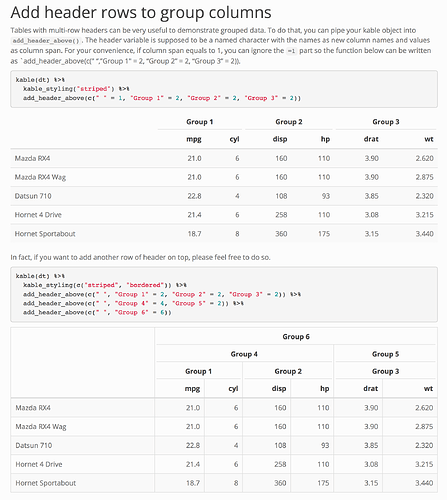Click the "hp" column header in the bordered table
447x500 pixels.
325,389
